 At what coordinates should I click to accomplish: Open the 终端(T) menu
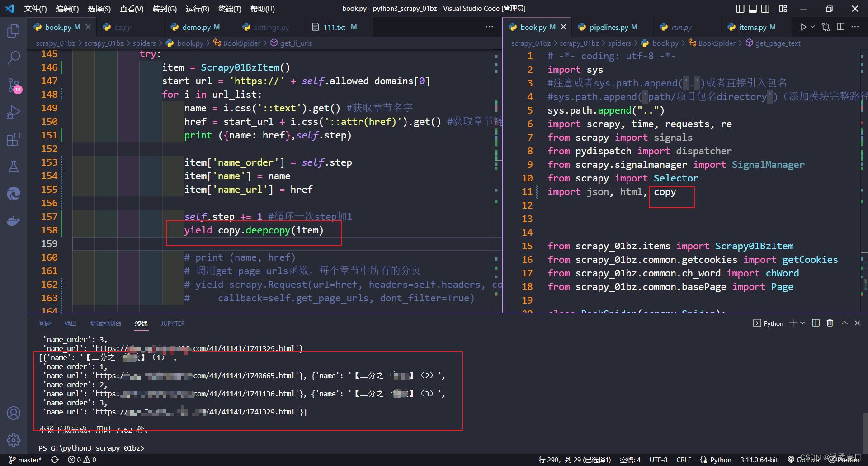click(x=230, y=9)
